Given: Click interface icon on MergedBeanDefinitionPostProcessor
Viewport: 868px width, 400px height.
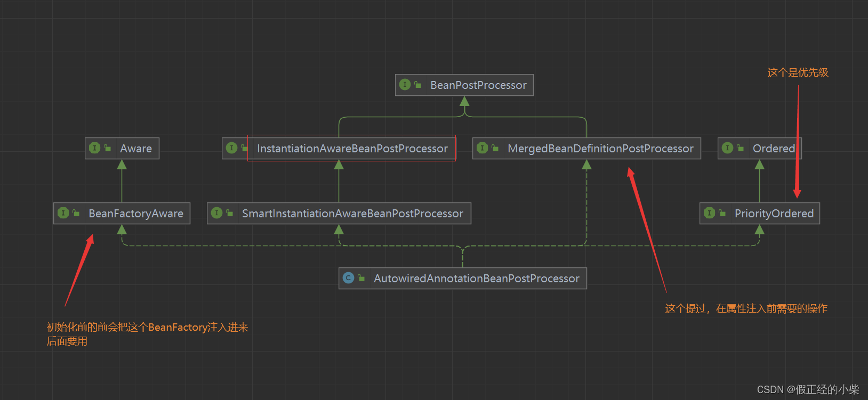Looking at the screenshot, I should pos(482,148).
